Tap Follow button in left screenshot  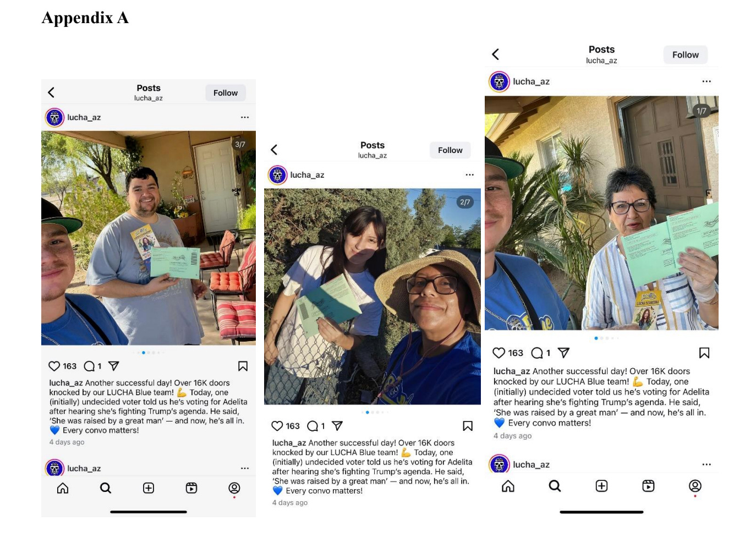226,93
